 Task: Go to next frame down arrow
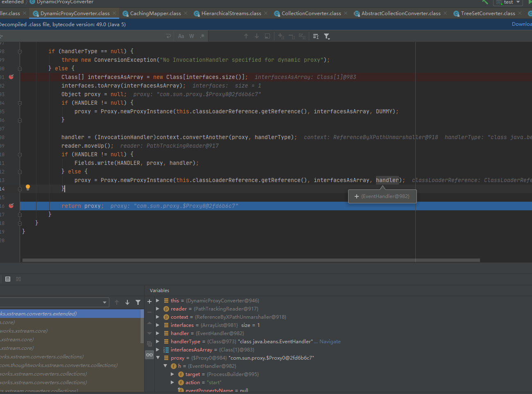pos(127,302)
